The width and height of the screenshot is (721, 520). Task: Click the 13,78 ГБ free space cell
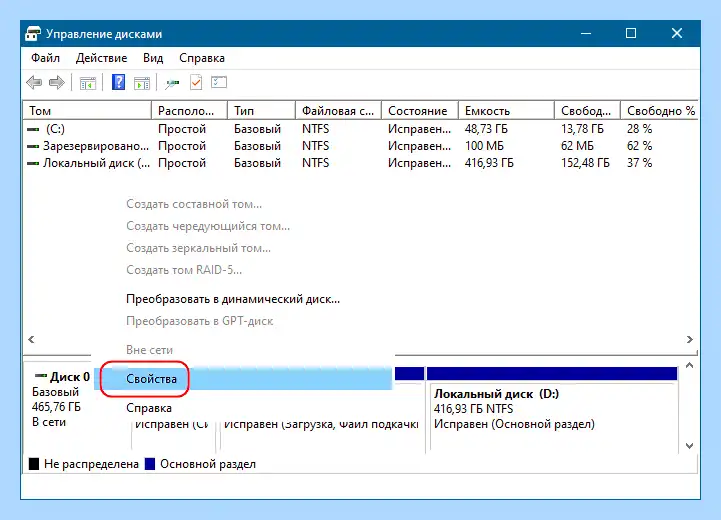point(582,129)
